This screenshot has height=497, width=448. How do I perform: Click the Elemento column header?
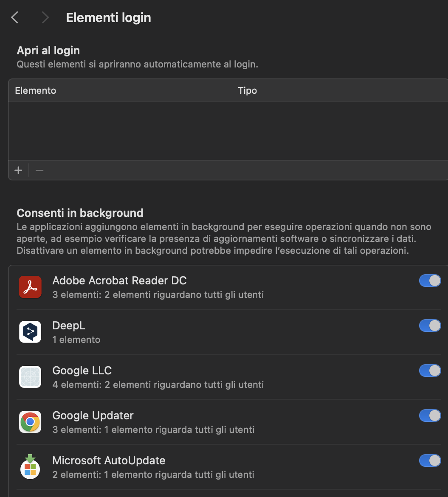(35, 90)
